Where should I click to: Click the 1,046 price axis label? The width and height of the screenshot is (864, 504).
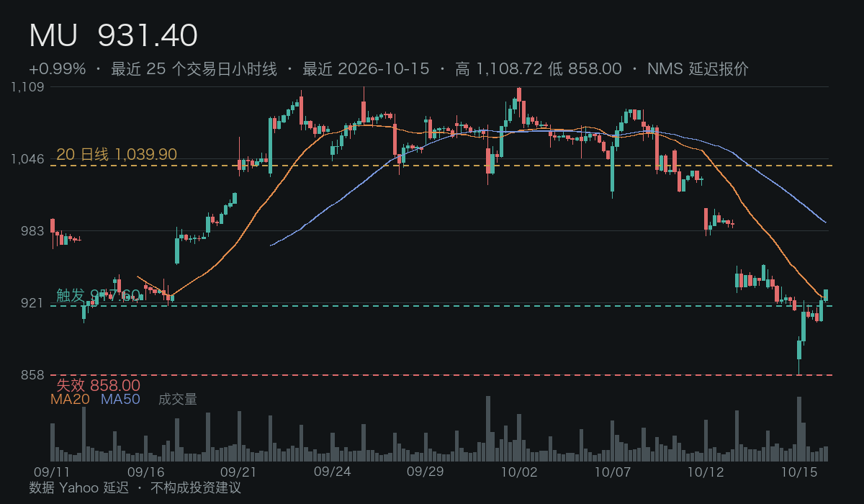pyautogui.click(x=28, y=159)
